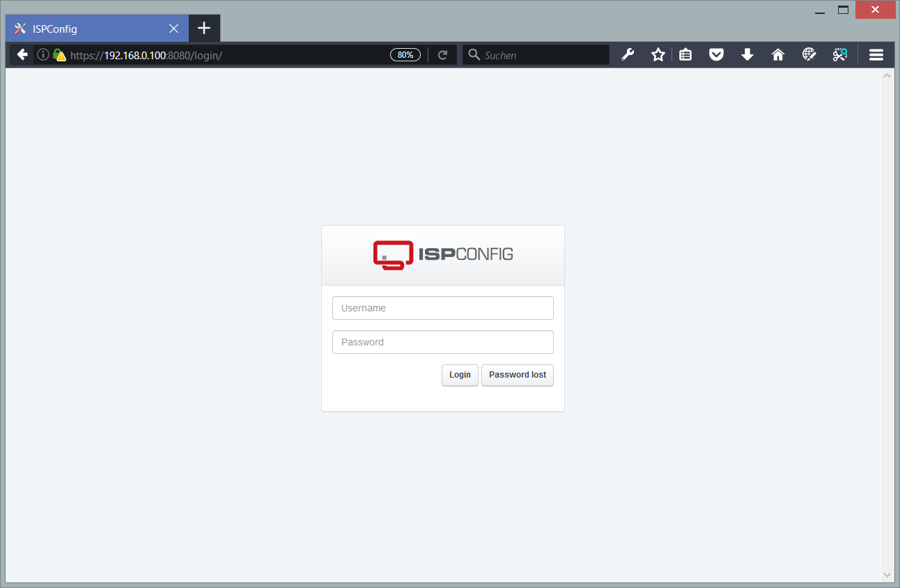Click the ISPConfig tab tools favicon
This screenshot has width=900, height=588.
[x=20, y=29]
